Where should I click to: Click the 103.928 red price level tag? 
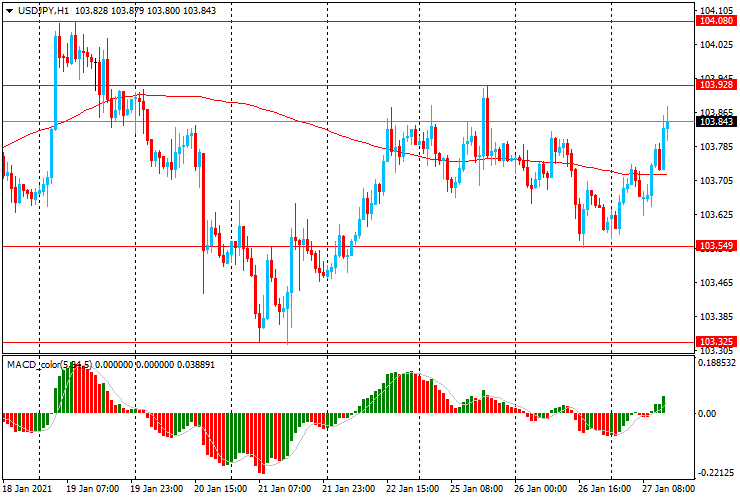click(x=714, y=85)
